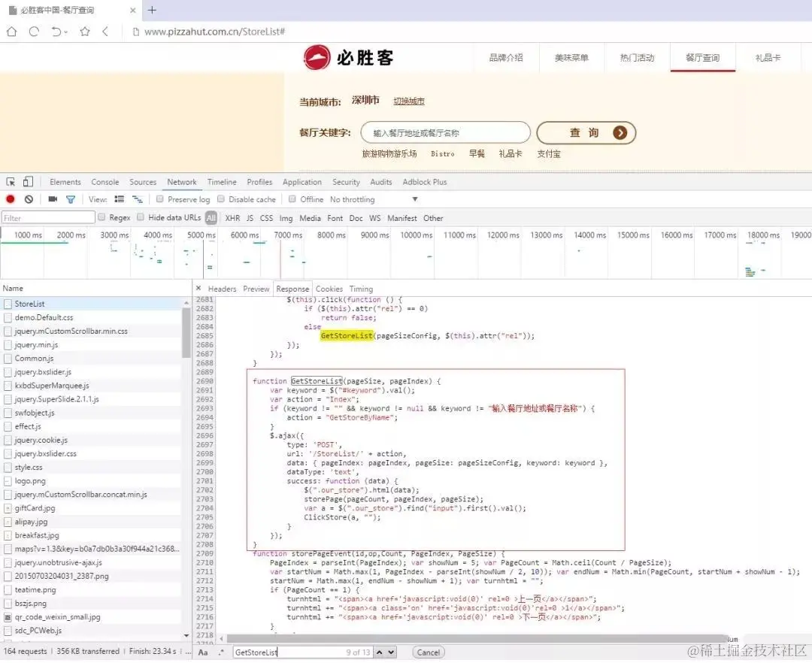Open the Security tab
Image resolution: width=812 pixels, height=663 pixels.
point(346,182)
